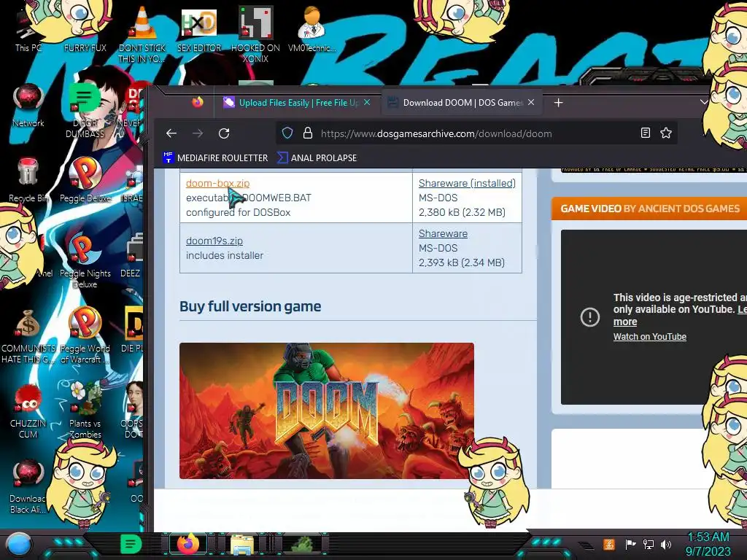Open green notes app on taskbar
The image size is (747, 560).
(131, 544)
